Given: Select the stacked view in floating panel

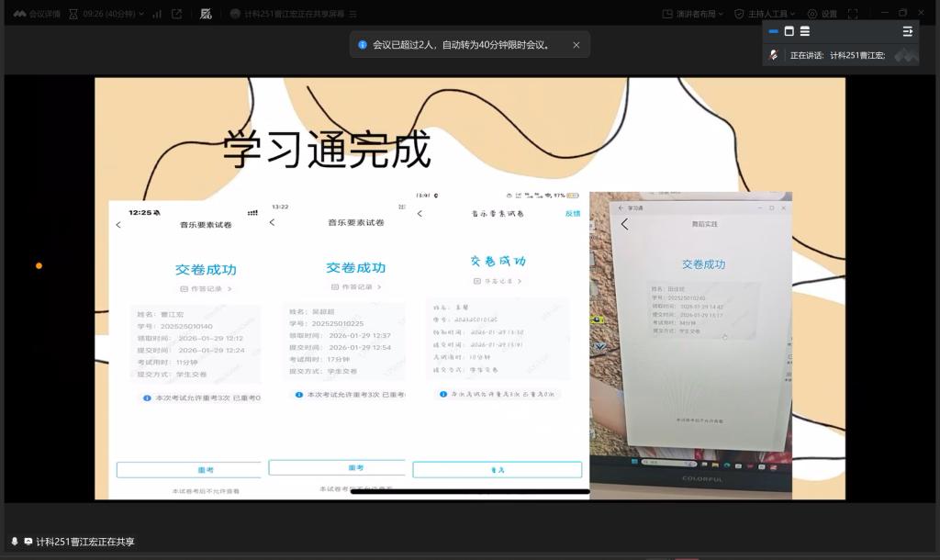Looking at the screenshot, I should (804, 31).
